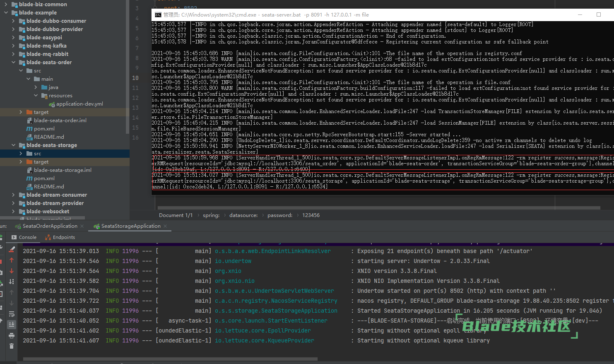Screen dimensions: 614x364
Task: Click the orange target folder icon under blade-seata-order
Action: [29, 112]
